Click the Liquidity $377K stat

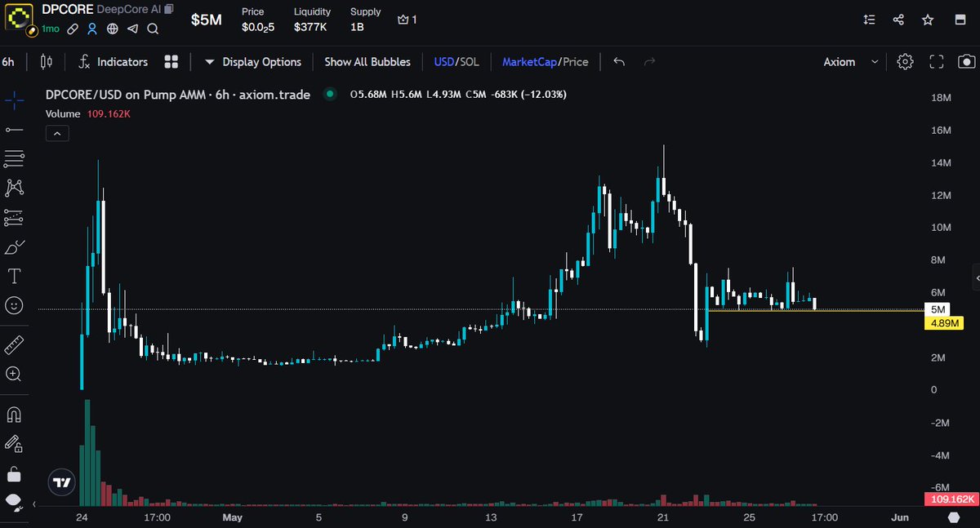312,20
